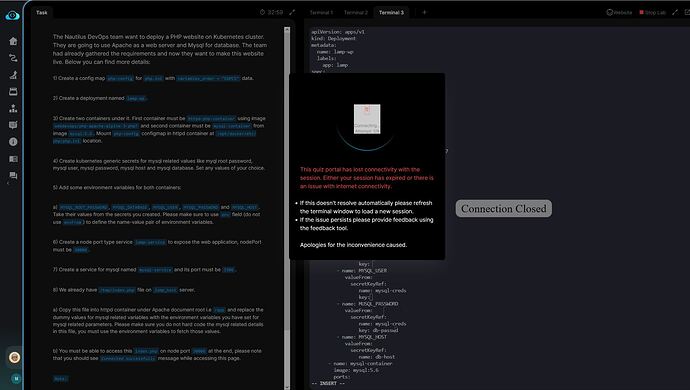The width and height of the screenshot is (690, 390).
Task: Click the scrollbar down arrow in task panel
Action: [x=287, y=387]
